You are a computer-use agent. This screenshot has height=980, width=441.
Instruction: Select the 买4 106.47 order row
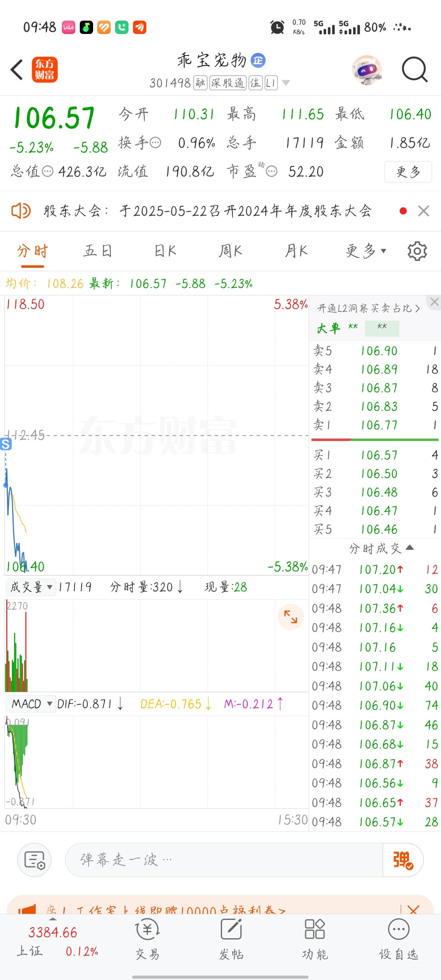point(375,511)
